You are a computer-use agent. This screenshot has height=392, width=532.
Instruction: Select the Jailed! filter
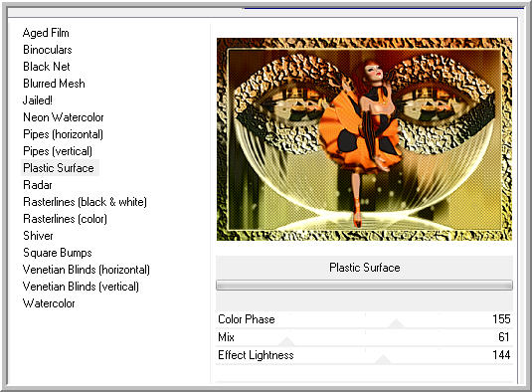tap(38, 100)
